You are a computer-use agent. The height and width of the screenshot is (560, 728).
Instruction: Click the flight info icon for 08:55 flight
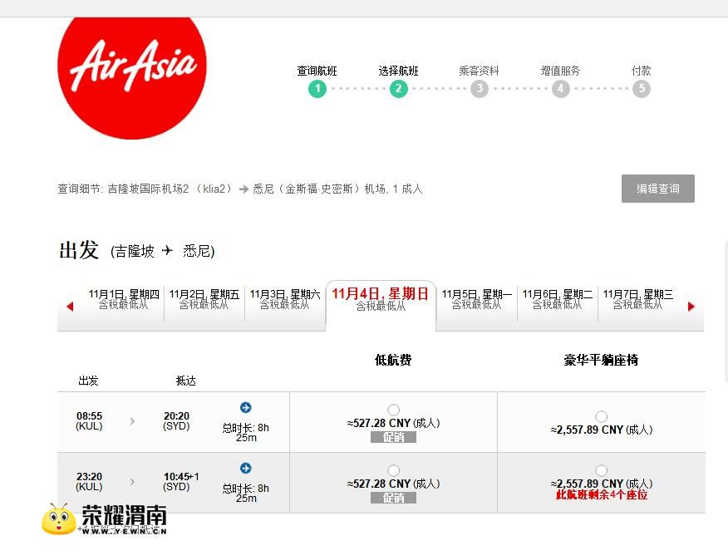tap(245, 407)
